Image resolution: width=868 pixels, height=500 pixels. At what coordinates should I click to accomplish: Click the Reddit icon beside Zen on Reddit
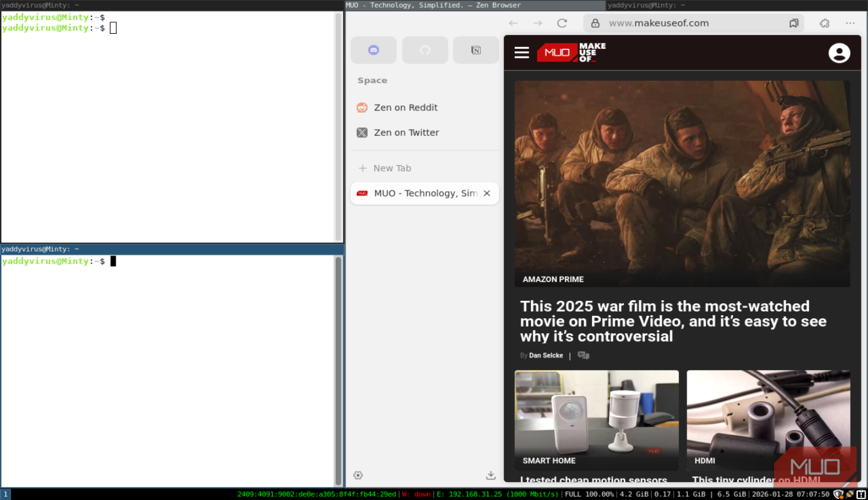point(362,108)
